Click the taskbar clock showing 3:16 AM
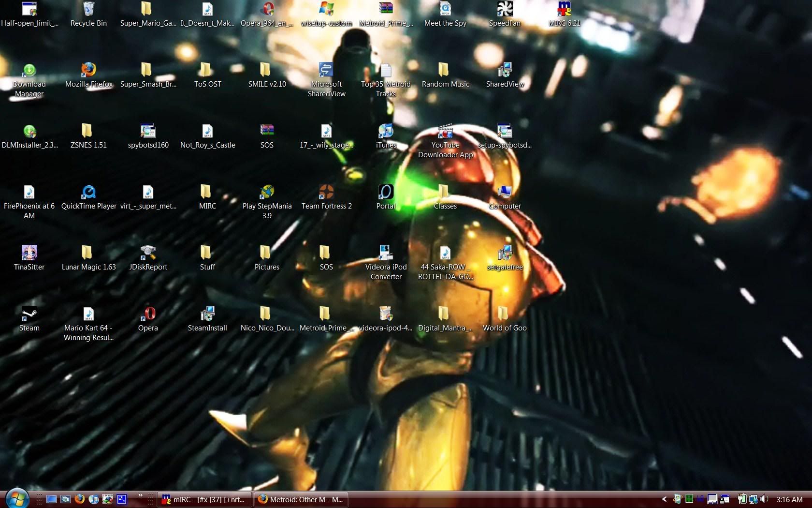This screenshot has height=508, width=812. click(789, 499)
